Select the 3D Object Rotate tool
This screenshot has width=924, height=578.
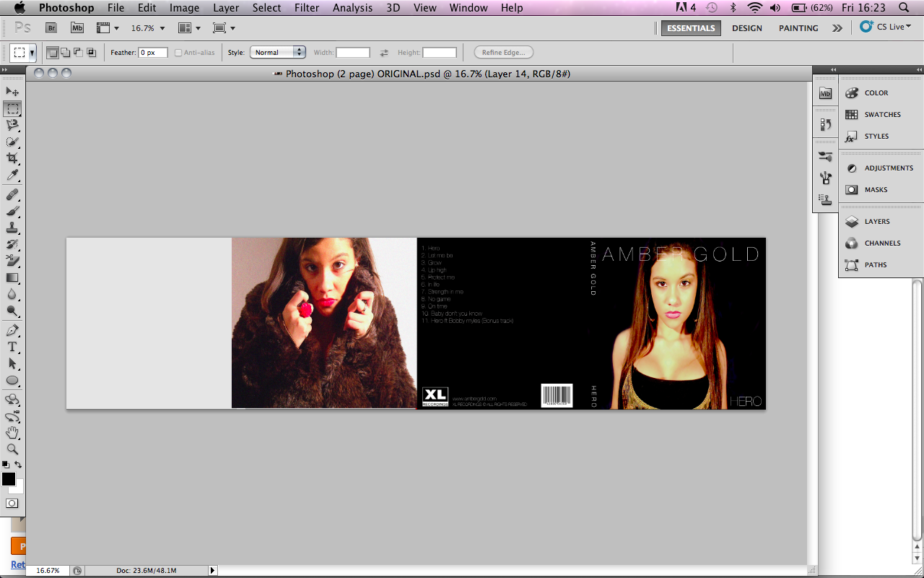tap(12, 400)
